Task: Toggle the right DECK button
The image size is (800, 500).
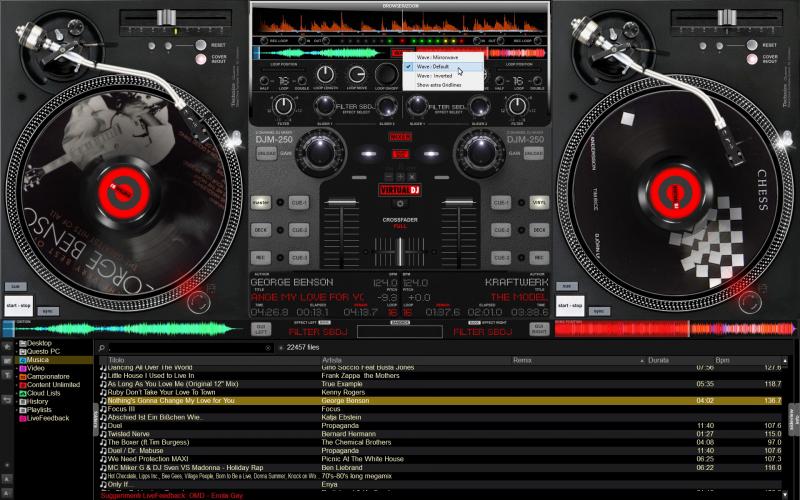Action: coord(539,230)
